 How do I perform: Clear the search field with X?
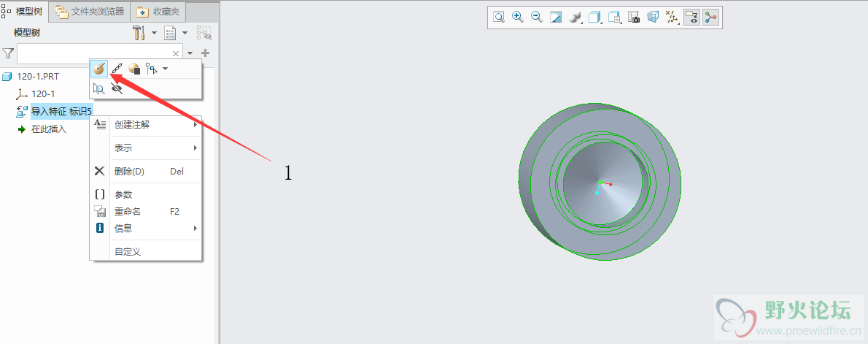click(x=176, y=54)
